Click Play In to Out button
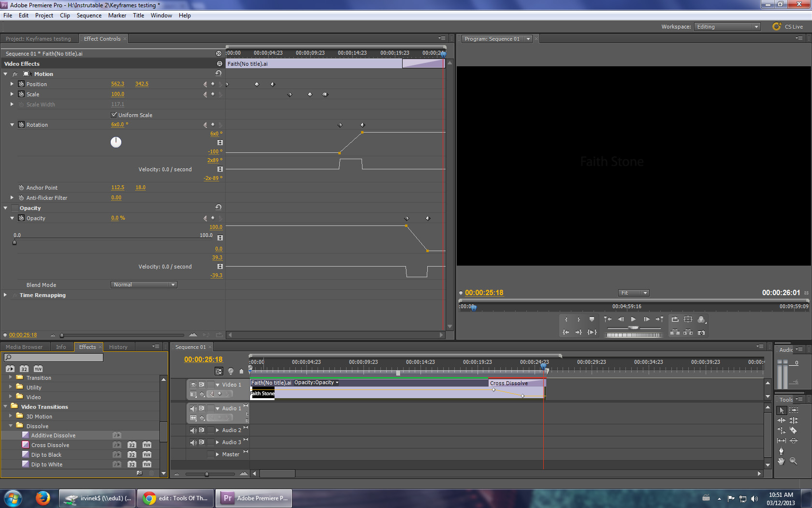Viewport: 812px width, 508px height. (592, 332)
